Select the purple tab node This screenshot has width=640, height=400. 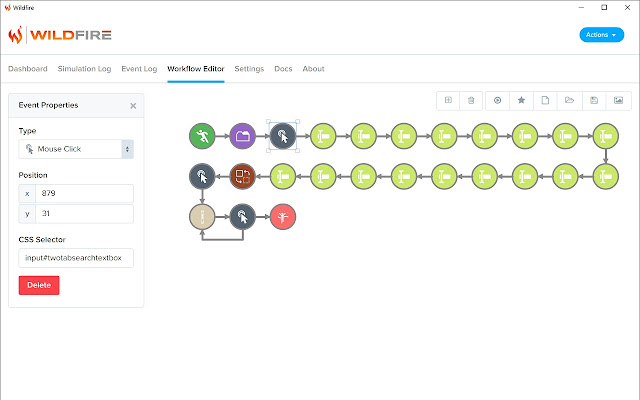click(242, 136)
